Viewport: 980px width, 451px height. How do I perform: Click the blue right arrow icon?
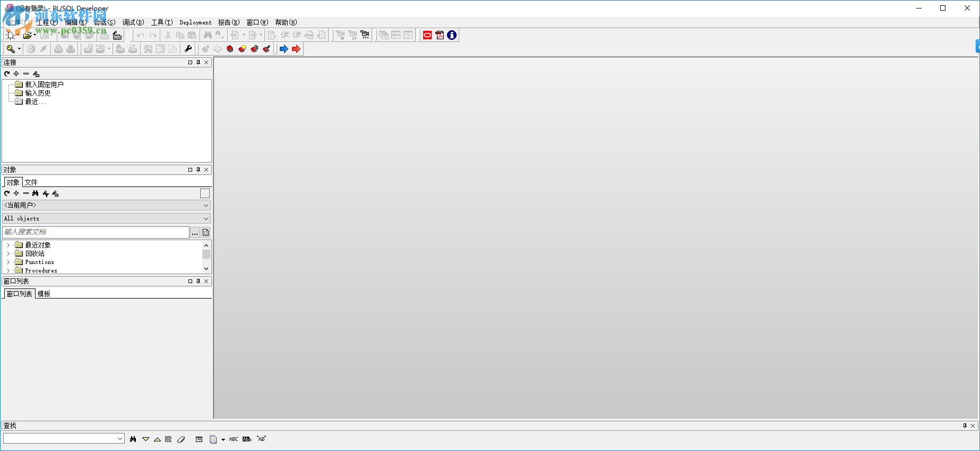[x=284, y=49]
